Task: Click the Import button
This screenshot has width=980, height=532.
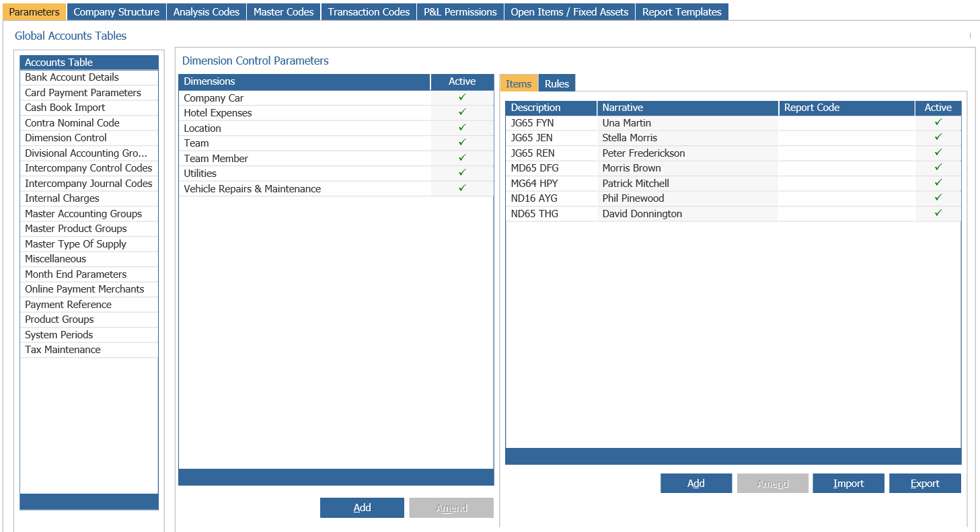Action: [848, 484]
